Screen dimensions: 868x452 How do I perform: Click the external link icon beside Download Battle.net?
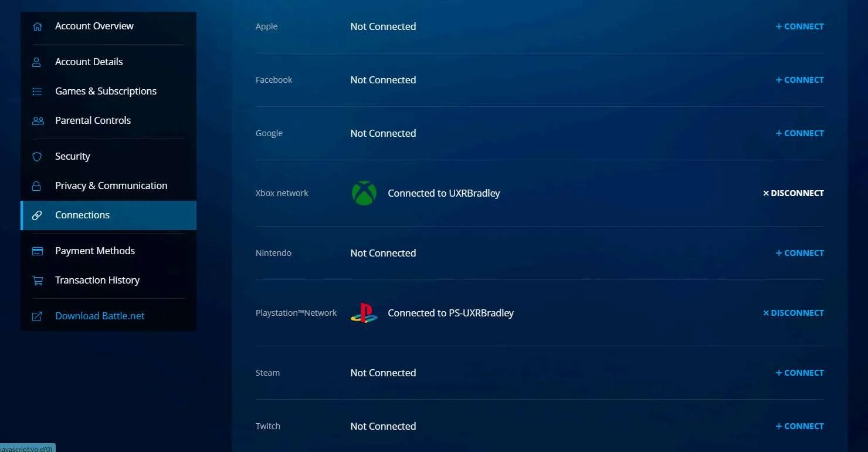pos(37,316)
